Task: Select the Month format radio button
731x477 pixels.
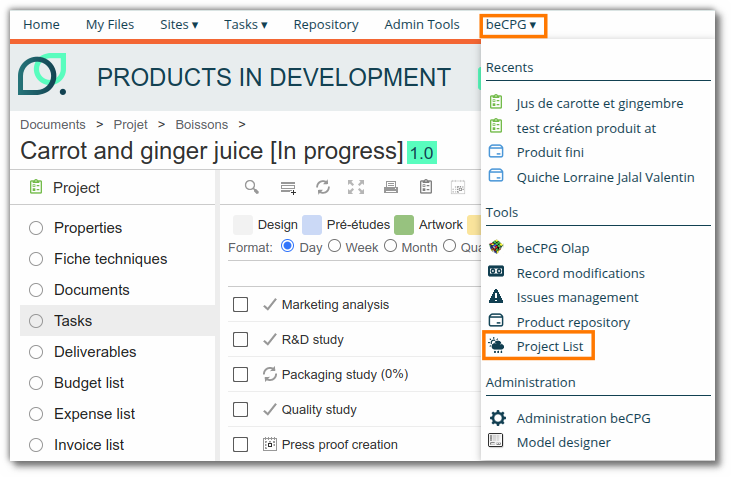Action: [x=391, y=246]
